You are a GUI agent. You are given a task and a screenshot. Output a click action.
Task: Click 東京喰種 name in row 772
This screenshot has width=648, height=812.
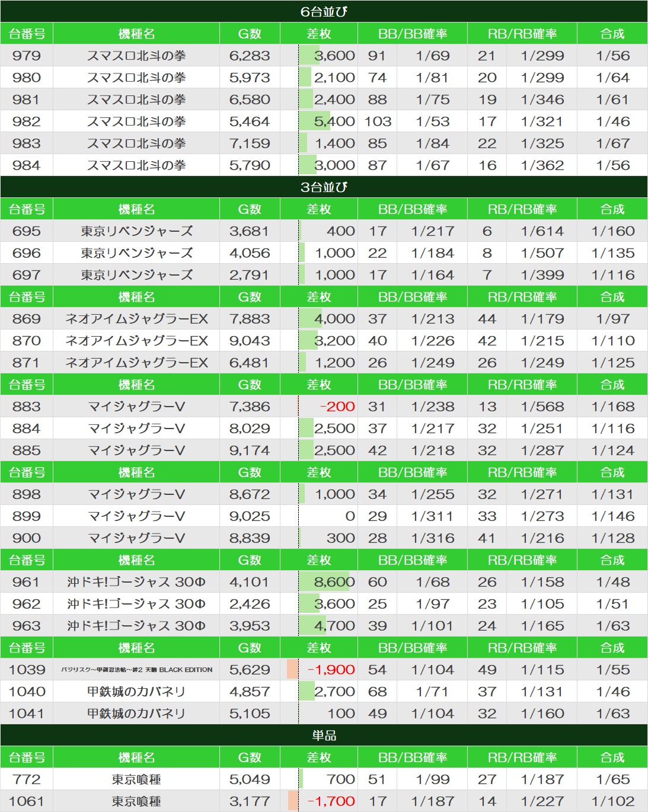click(x=136, y=779)
